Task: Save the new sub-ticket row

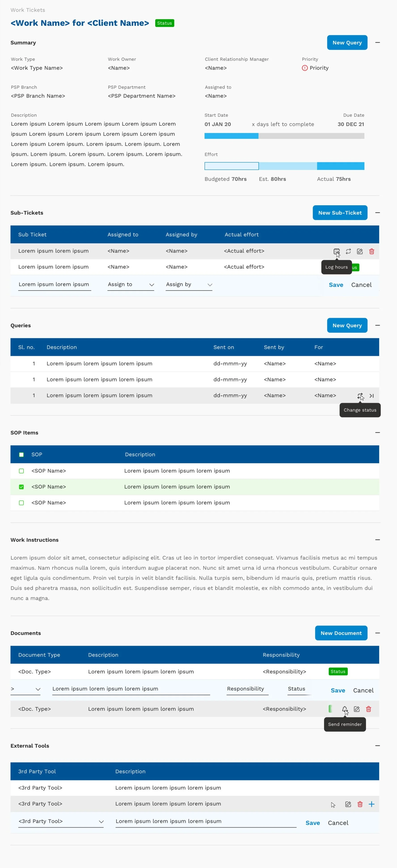Action: 336,285
